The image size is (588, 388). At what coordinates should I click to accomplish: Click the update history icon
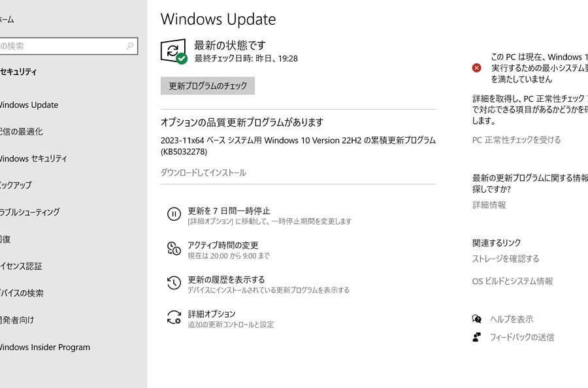(x=174, y=283)
